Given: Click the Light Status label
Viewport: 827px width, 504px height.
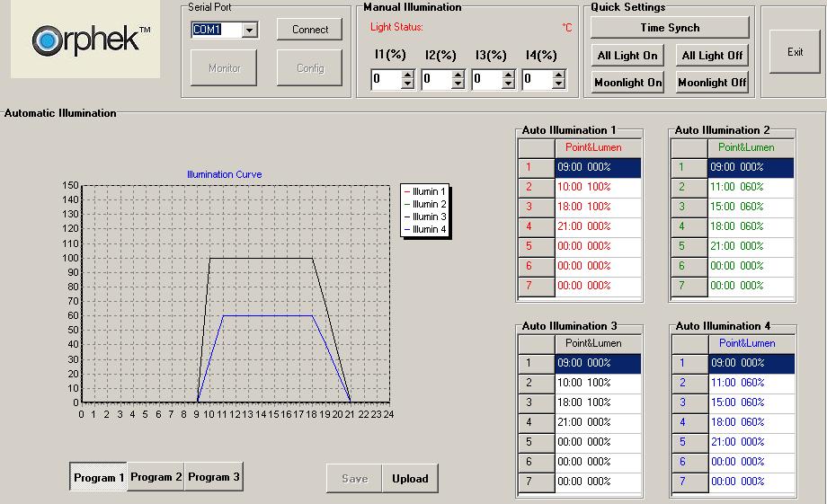Looking at the screenshot, I should (x=396, y=27).
